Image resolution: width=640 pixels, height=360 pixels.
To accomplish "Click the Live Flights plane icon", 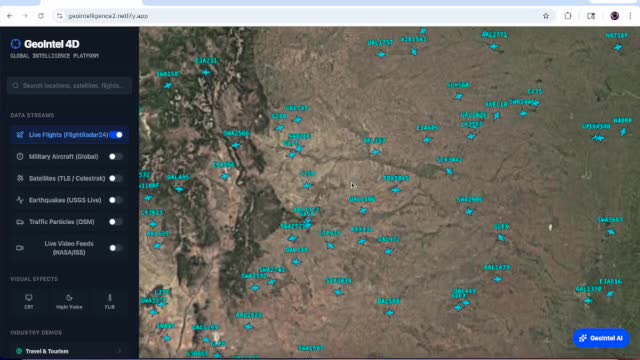I will coord(20,135).
